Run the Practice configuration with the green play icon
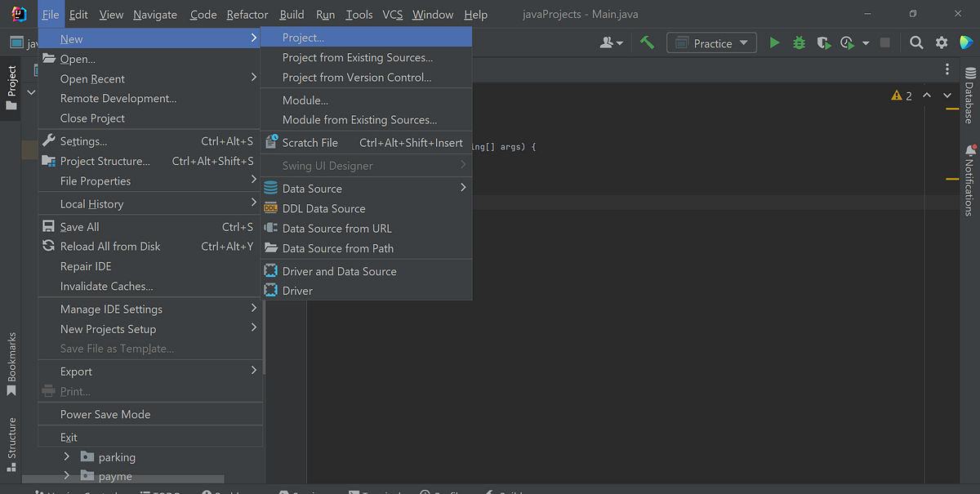Image resolution: width=980 pixels, height=494 pixels. tap(773, 42)
